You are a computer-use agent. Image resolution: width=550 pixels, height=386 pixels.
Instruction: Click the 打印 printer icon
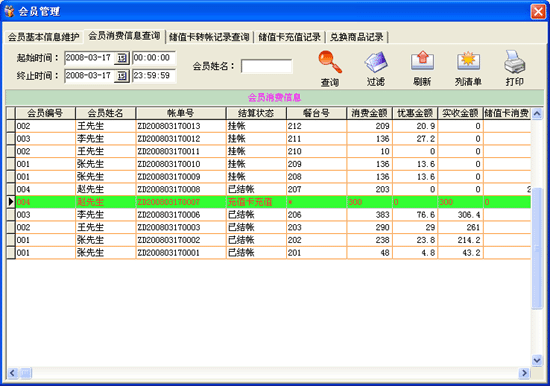pos(514,62)
